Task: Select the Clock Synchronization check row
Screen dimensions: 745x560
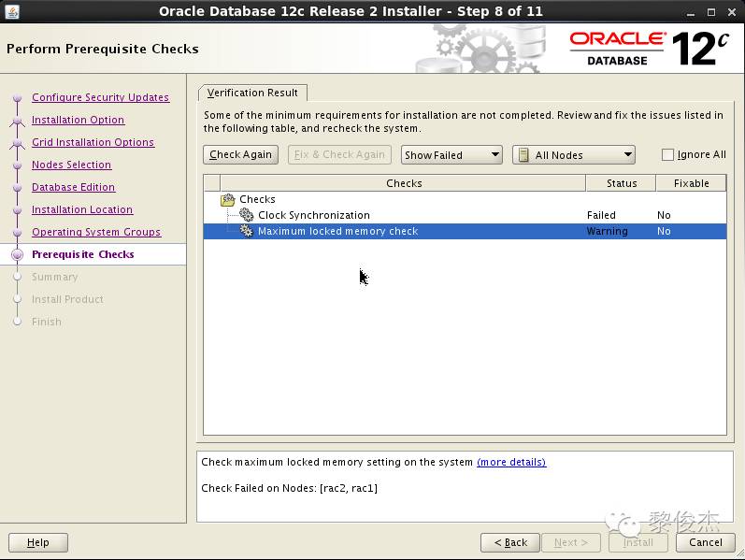Action: (x=465, y=215)
